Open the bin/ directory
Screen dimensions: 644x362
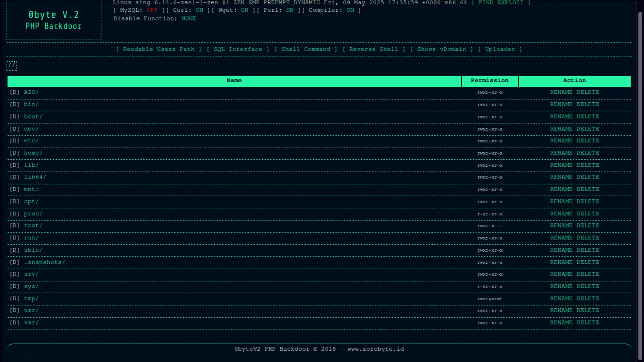(x=31, y=104)
